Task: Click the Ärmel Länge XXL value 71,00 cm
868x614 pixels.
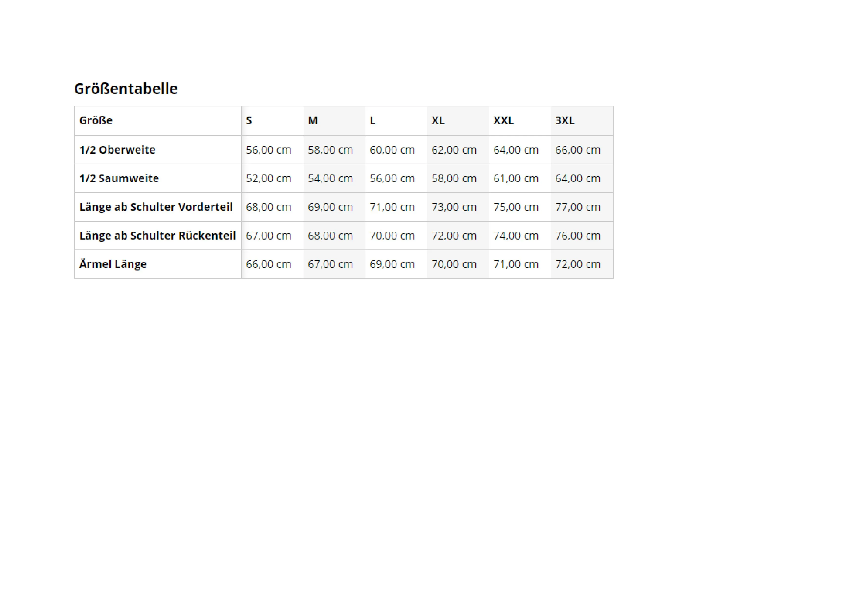Action: click(x=516, y=264)
